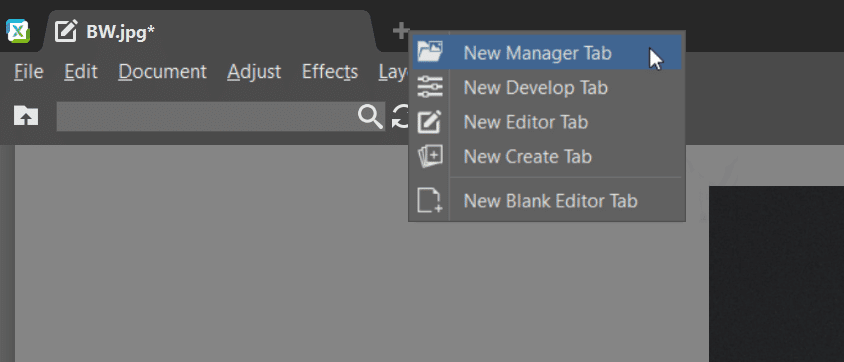This screenshot has width=844, height=362.
Task: Open the File menu
Action: (x=29, y=72)
